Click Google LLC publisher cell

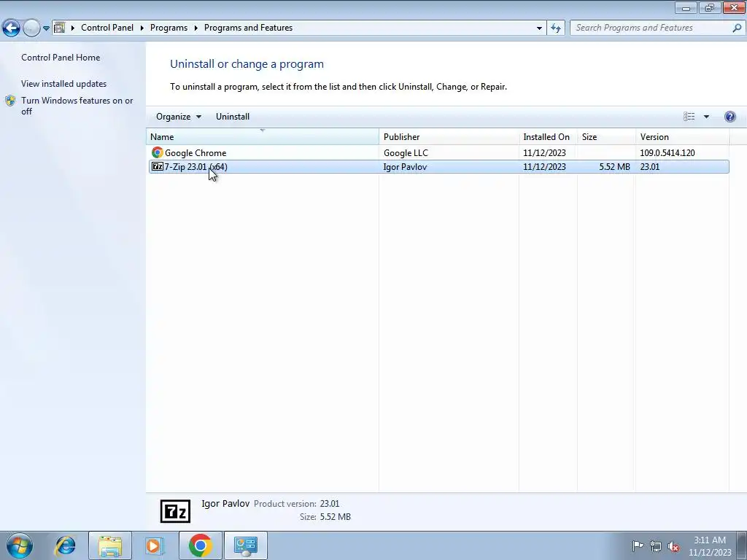click(x=406, y=153)
